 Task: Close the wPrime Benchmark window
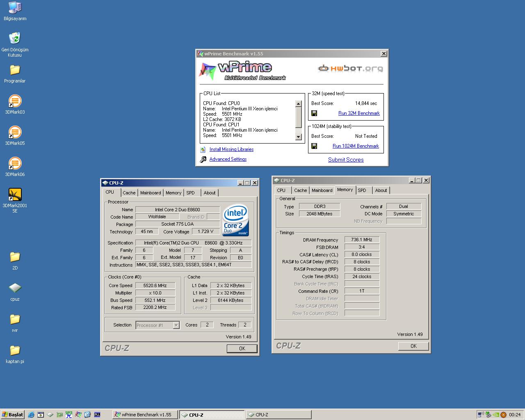click(x=383, y=54)
